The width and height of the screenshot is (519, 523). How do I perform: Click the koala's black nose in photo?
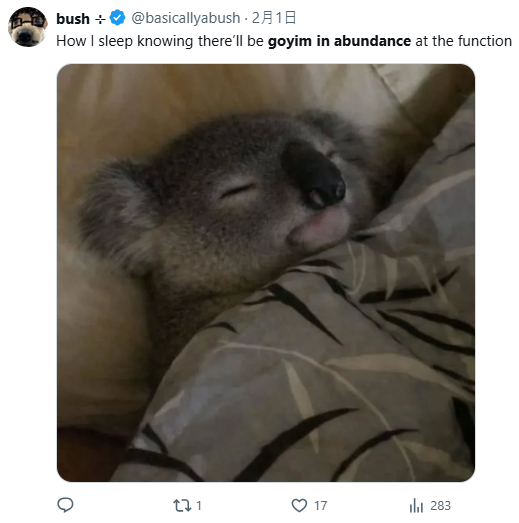(314, 175)
